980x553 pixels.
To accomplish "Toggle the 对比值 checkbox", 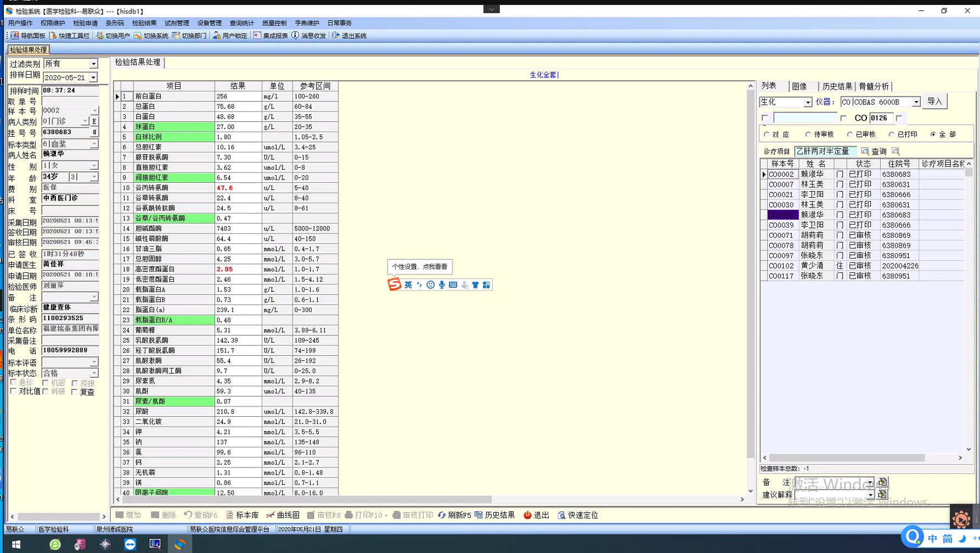I will (13, 392).
